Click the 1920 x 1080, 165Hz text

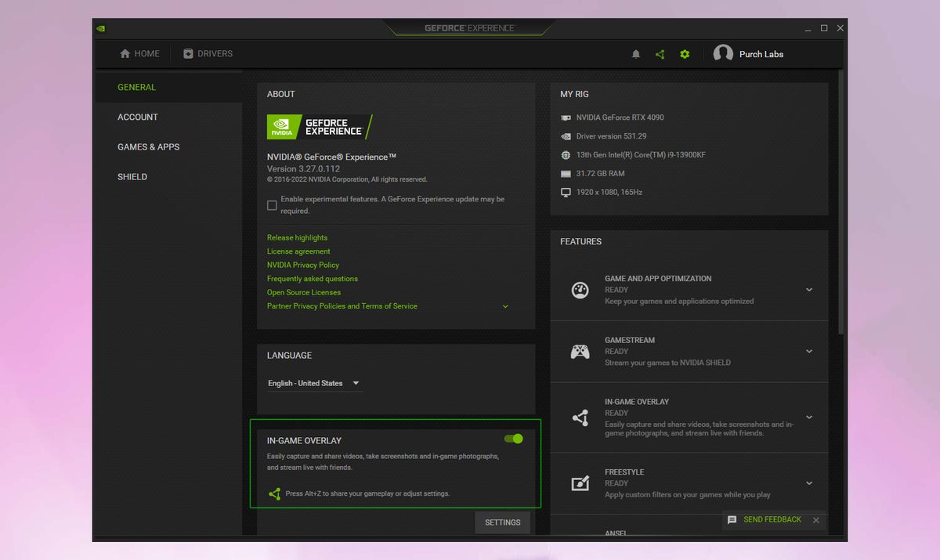click(609, 193)
